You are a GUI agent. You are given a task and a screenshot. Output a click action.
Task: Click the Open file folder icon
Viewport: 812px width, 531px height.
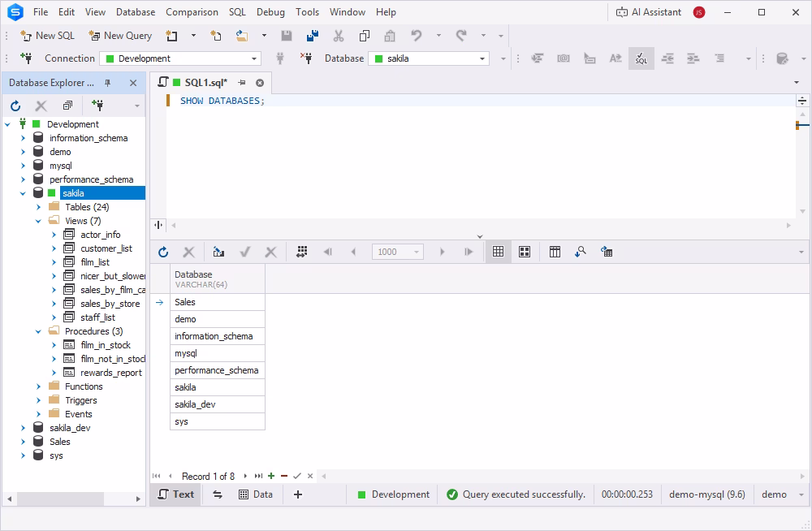tap(242, 36)
